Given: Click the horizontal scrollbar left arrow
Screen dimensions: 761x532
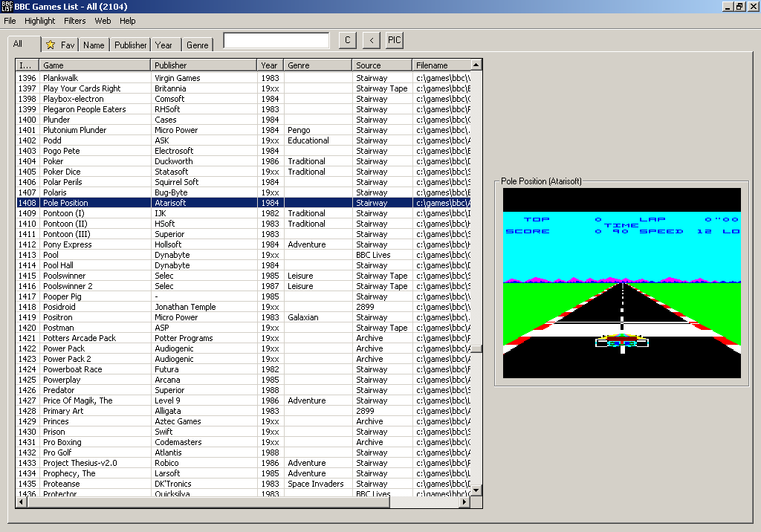Looking at the screenshot, I should pyautogui.click(x=22, y=502).
